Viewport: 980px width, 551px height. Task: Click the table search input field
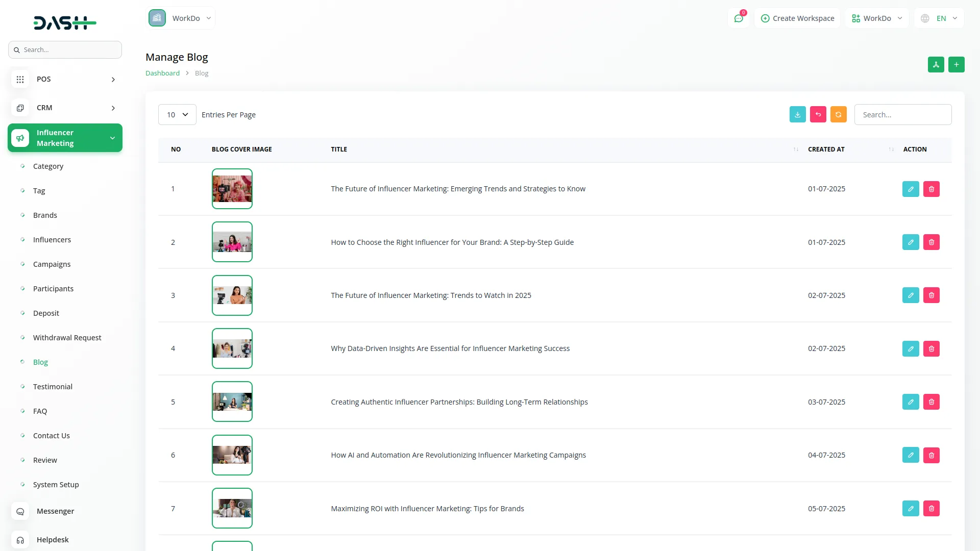coord(902,115)
